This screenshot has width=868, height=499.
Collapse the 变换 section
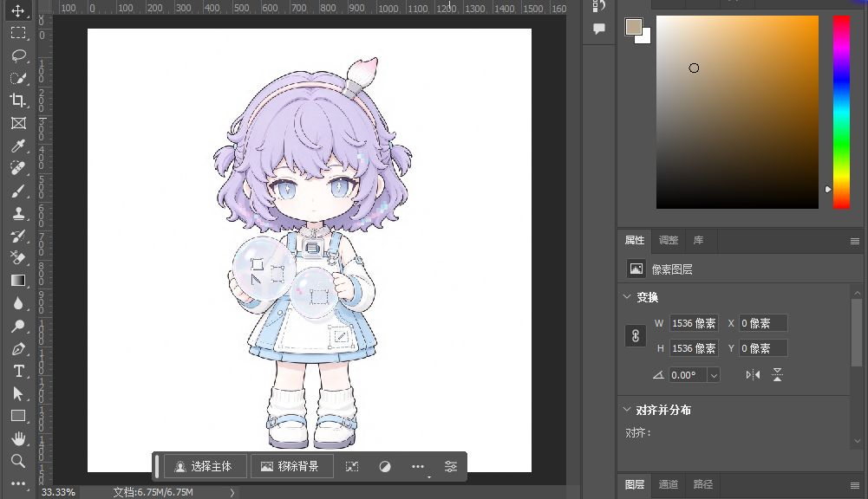[x=627, y=297]
